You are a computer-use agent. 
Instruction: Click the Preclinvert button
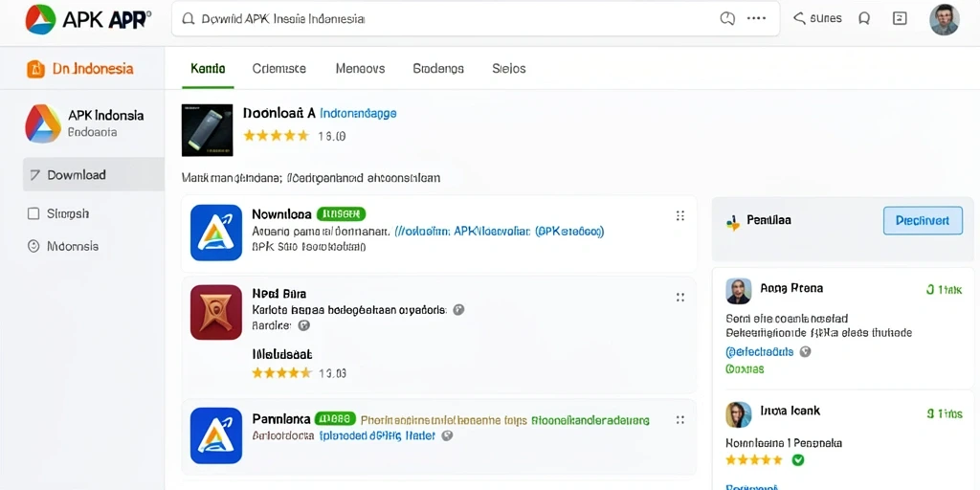pyautogui.click(x=923, y=221)
